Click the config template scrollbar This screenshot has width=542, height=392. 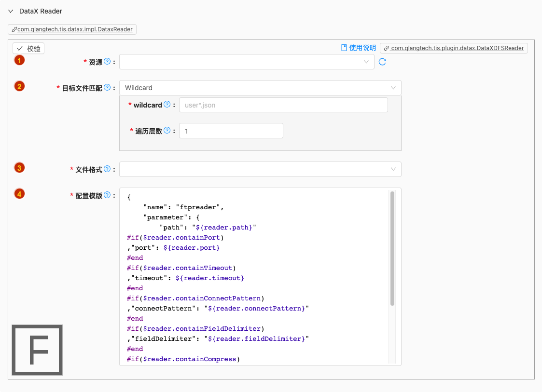392,248
